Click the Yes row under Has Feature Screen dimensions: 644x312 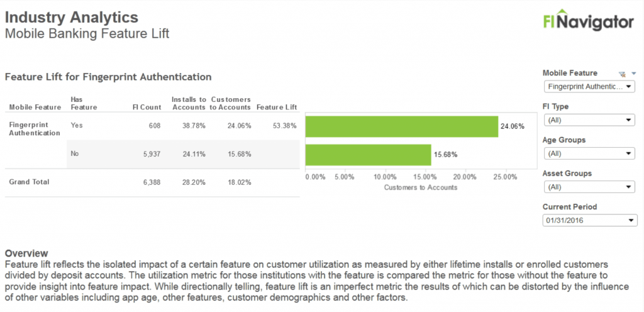point(77,125)
